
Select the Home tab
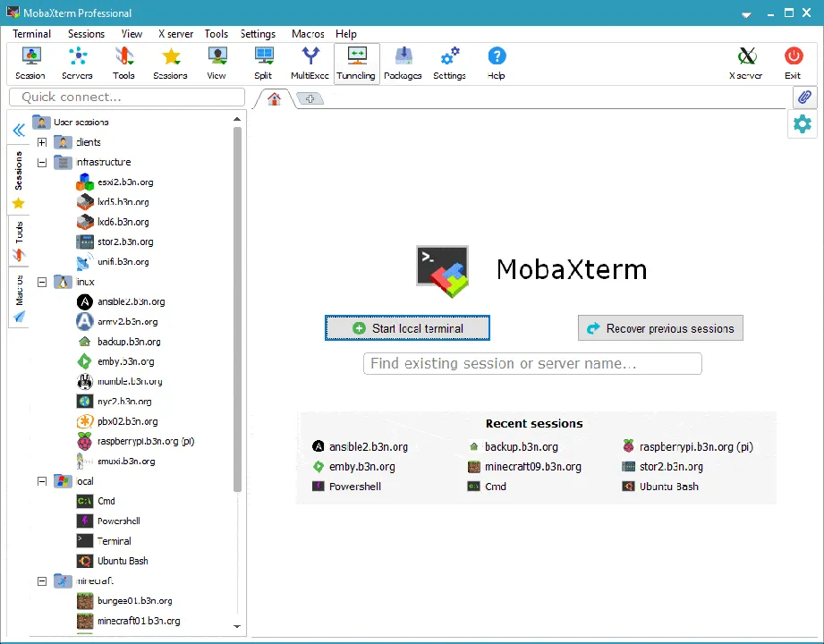(x=275, y=98)
